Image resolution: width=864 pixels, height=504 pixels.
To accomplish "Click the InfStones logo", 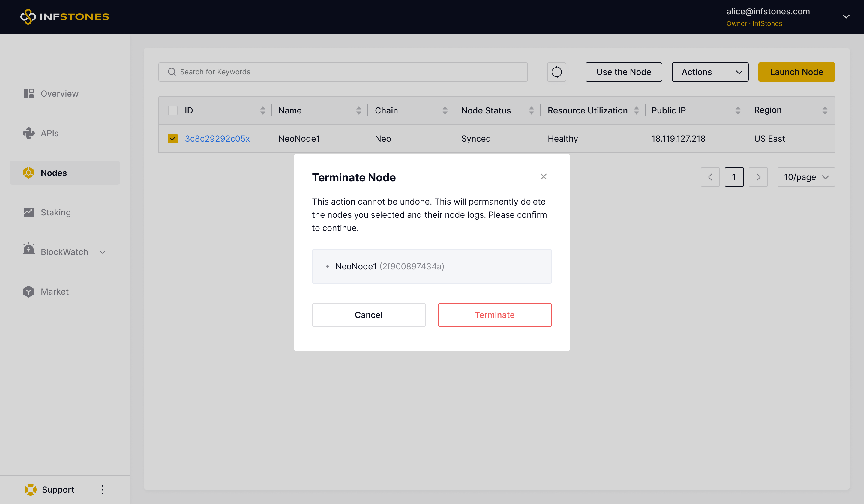I will (65, 16).
